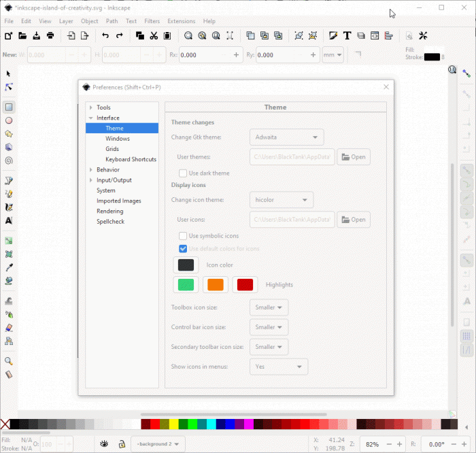
Task: Click the Print document icon
Action: click(x=50, y=35)
